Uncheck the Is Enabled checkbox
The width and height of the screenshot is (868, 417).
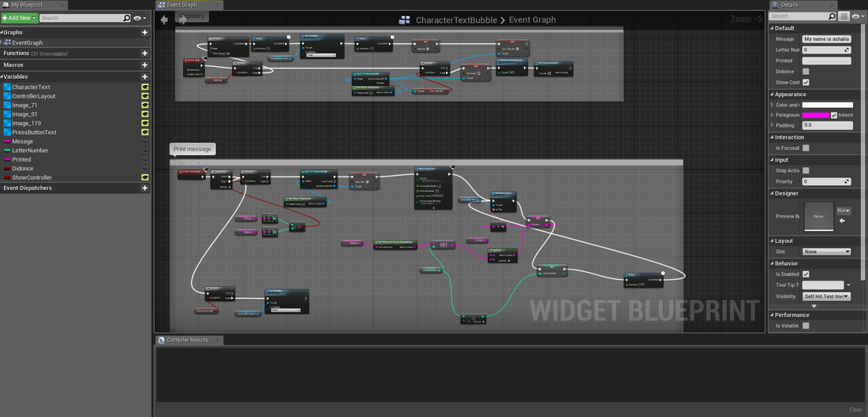click(806, 274)
